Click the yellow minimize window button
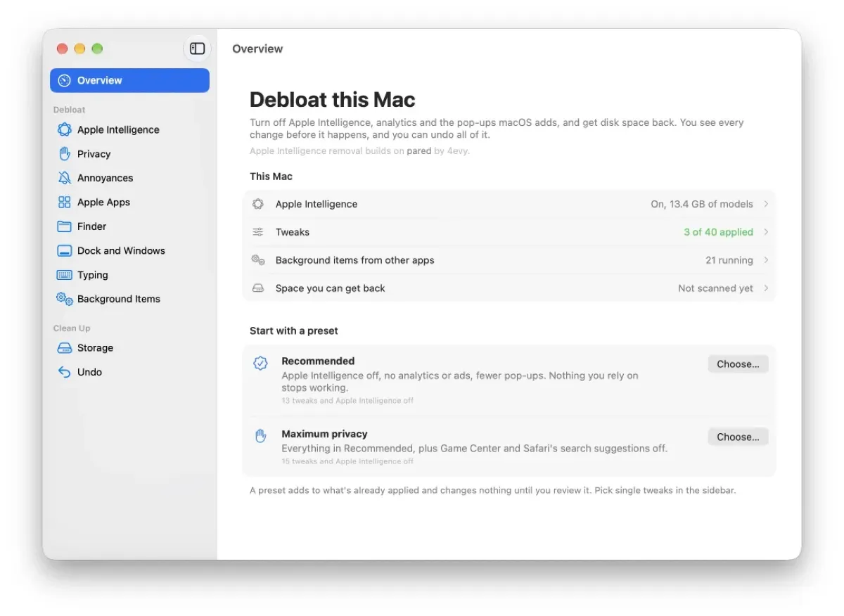Screen dimensions: 844x616 [x=79, y=49]
